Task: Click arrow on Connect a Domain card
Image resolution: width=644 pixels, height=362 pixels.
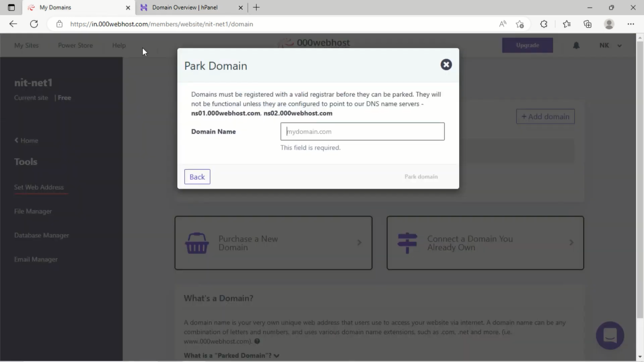Action: pos(571,243)
